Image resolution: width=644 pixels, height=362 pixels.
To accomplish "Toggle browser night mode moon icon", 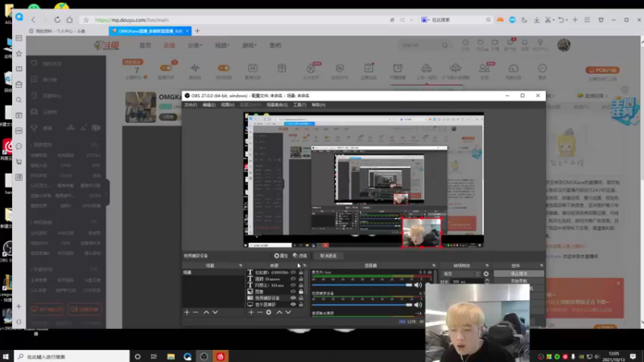I will pyautogui.click(x=525, y=19).
